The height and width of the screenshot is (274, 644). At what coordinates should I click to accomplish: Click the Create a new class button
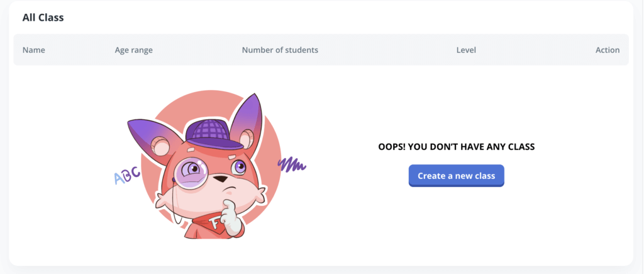coord(456,176)
